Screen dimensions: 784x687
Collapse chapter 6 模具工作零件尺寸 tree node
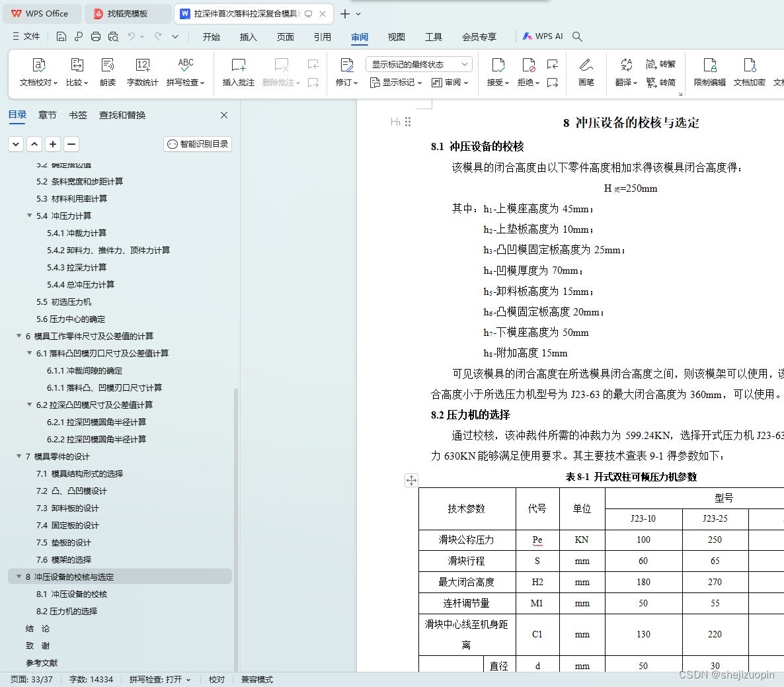(x=19, y=336)
